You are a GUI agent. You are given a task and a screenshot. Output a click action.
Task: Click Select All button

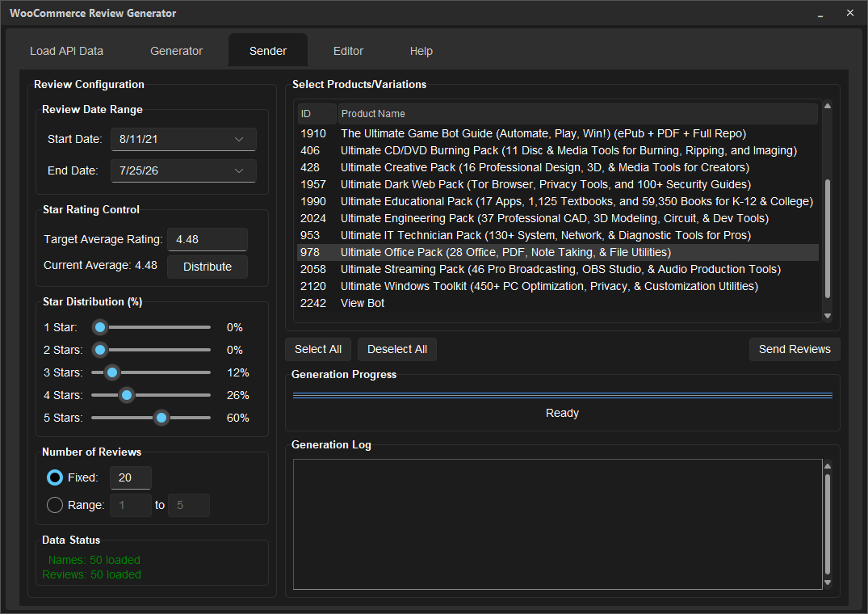pos(318,349)
